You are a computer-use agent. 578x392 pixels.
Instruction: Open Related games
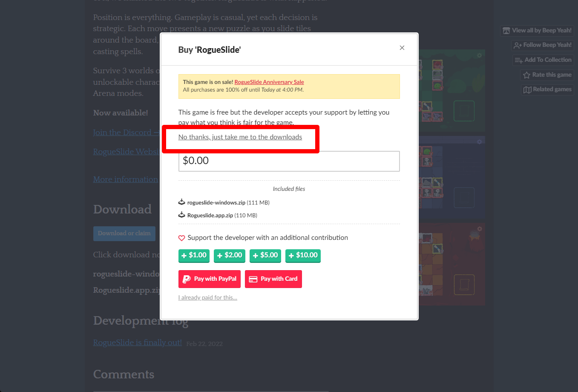[x=547, y=89]
